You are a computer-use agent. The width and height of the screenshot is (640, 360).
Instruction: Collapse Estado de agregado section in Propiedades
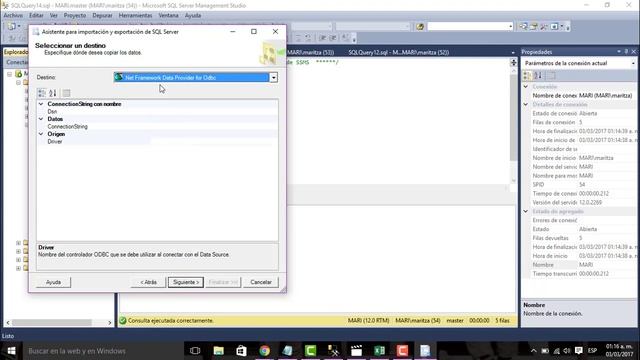click(526, 211)
